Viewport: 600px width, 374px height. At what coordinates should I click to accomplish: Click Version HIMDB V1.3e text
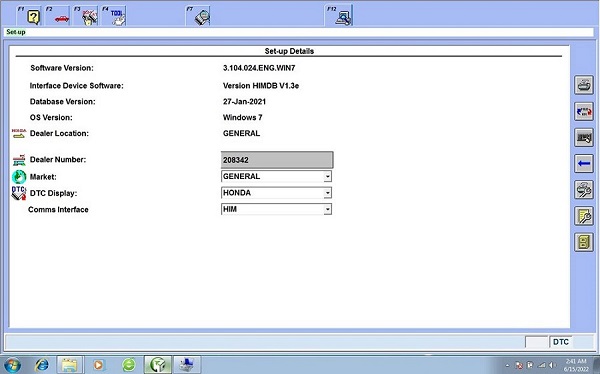[x=261, y=86]
